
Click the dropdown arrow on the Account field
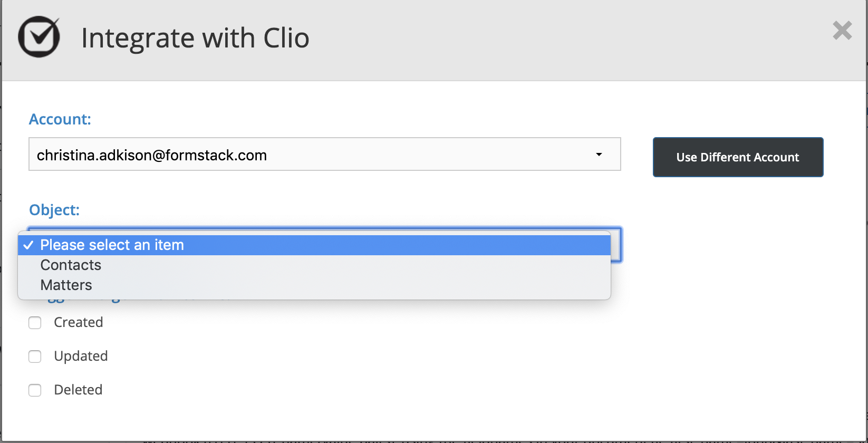tap(599, 155)
